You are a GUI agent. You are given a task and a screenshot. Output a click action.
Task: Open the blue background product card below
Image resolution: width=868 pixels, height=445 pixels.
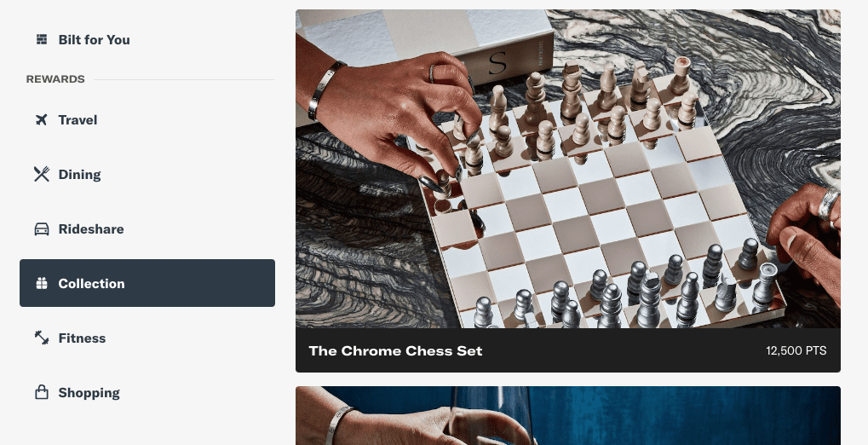pyautogui.click(x=568, y=416)
